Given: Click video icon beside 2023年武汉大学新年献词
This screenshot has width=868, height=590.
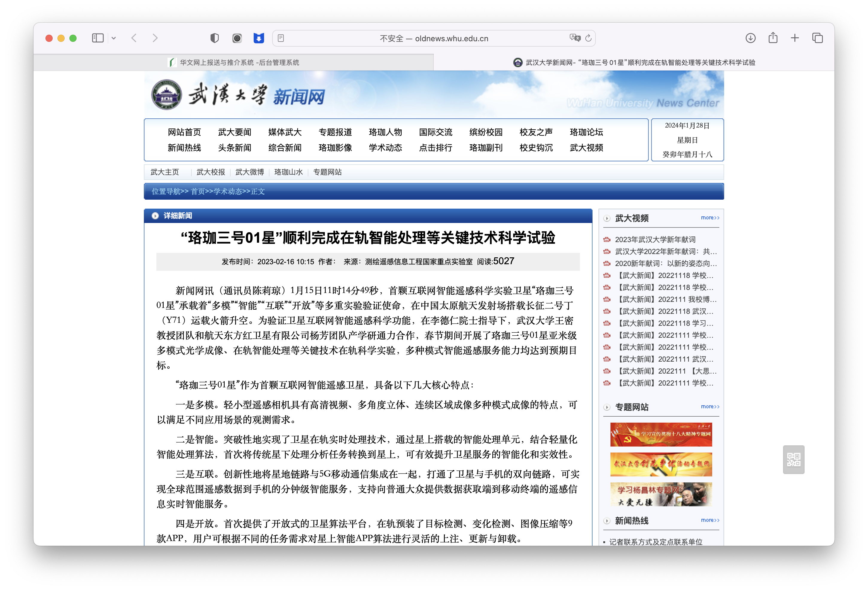Looking at the screenshot, I should (607, 240).
